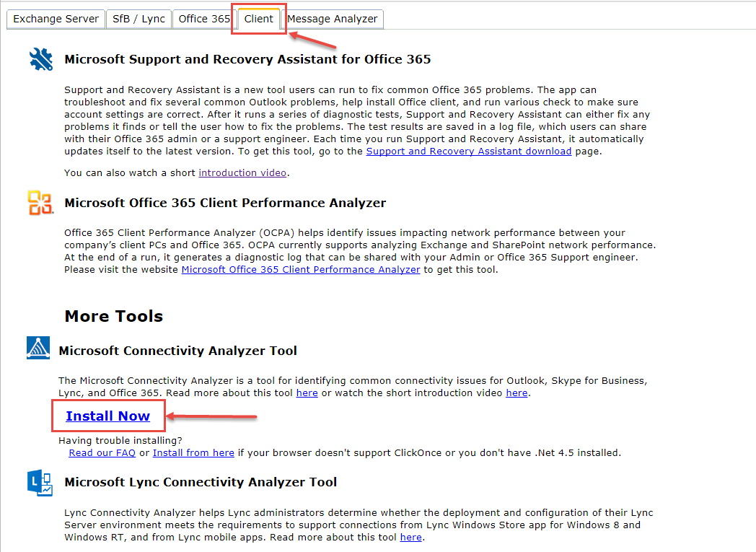This screenshot has height=552, width=756.
Task: Open the Read our FAQ link
Action: pos(102,453)
